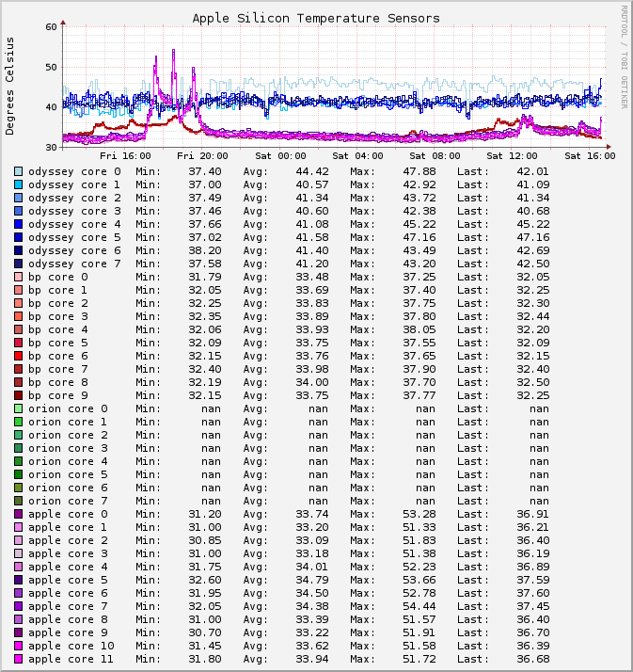
Task: Select the odyssey core 4 label
Action: point(74,225)
